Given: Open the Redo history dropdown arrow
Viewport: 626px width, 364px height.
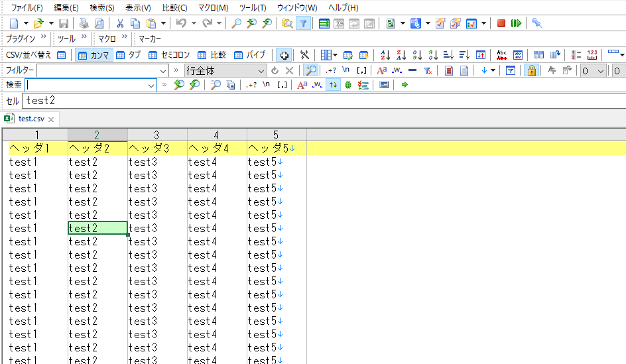Looking at the screenshot, I should (x=219, y=24).
